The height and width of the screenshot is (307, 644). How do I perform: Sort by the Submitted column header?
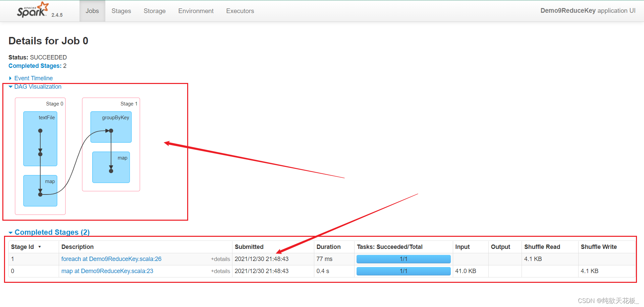[249, 247]
